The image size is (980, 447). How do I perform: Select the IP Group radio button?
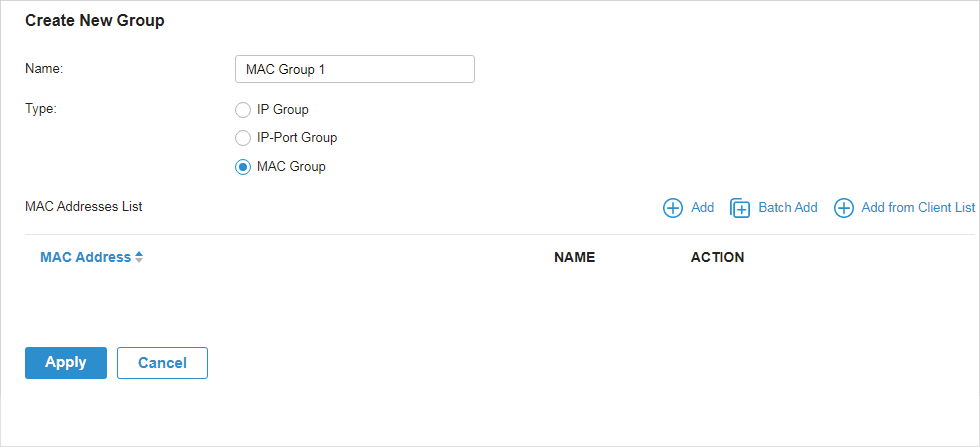pos(242,110)
